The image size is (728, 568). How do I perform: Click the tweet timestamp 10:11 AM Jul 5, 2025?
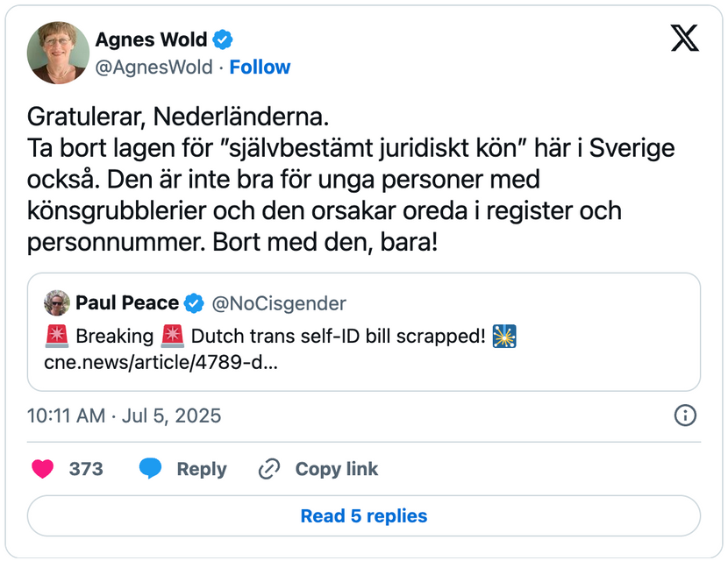click(125, 415)
